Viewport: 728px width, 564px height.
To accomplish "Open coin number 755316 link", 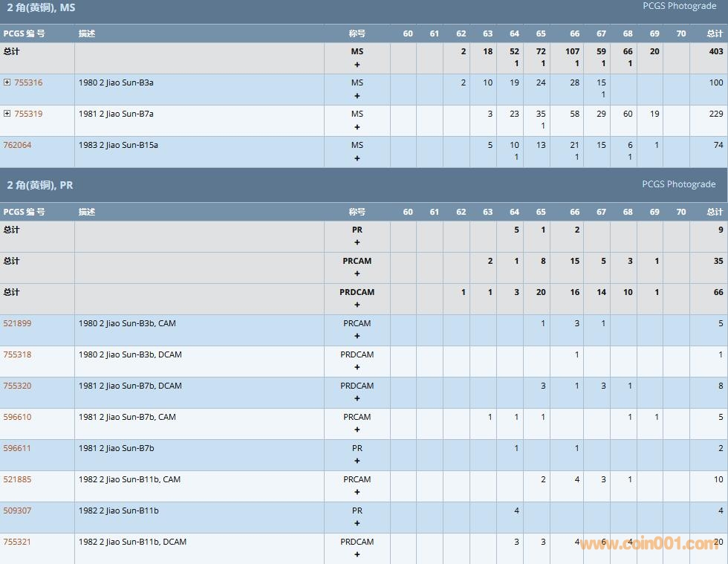I will pos(28,82).
